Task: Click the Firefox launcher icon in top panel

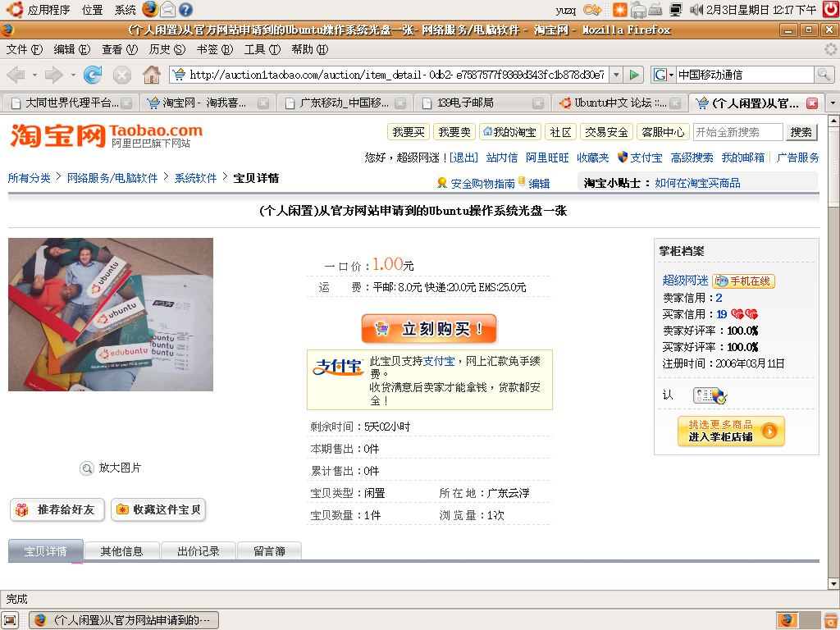Action: [x=151, y=9]
